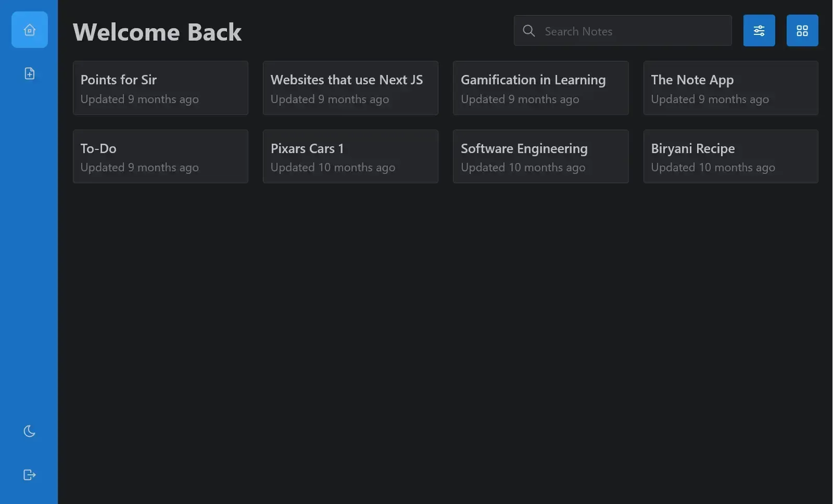Click the updated time under Pixars Cars 1
This screenshot has height=504, width=833.
click(333, 168)
